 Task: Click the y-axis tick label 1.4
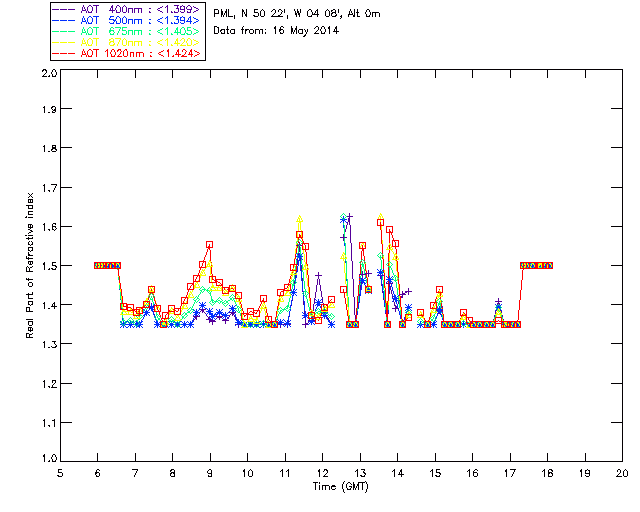(x=49, y=305)
